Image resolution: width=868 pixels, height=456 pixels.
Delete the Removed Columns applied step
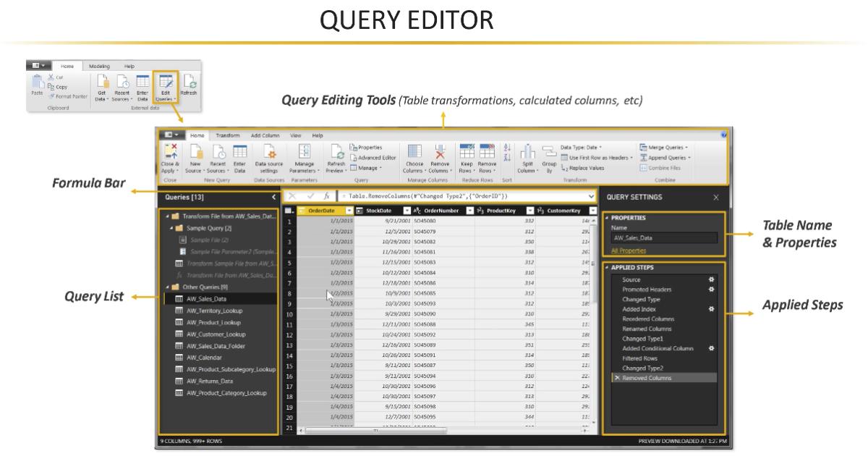pyautogui.click(x=616, y=377)
